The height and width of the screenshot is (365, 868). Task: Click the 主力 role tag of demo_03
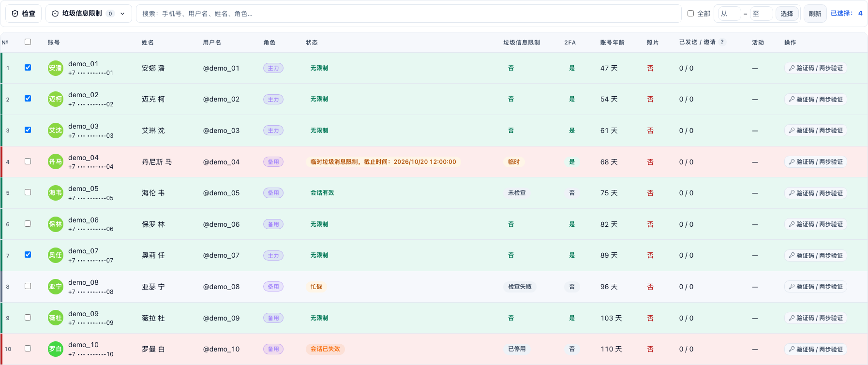coord(273,131)
